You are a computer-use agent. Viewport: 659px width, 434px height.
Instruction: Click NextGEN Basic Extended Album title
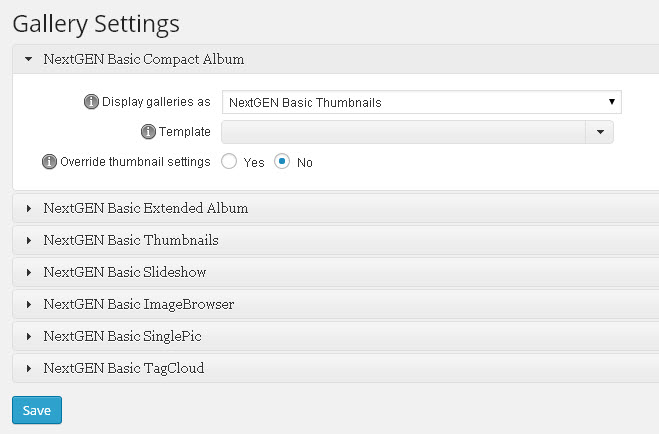146,208
